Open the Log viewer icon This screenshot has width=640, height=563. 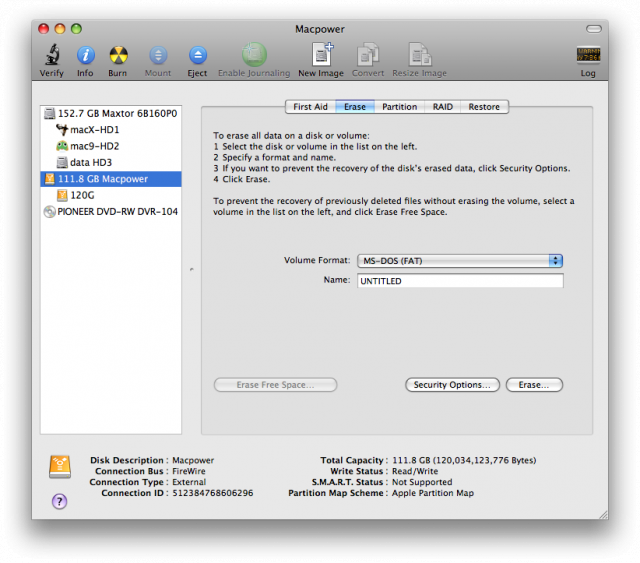click(587, 55)
